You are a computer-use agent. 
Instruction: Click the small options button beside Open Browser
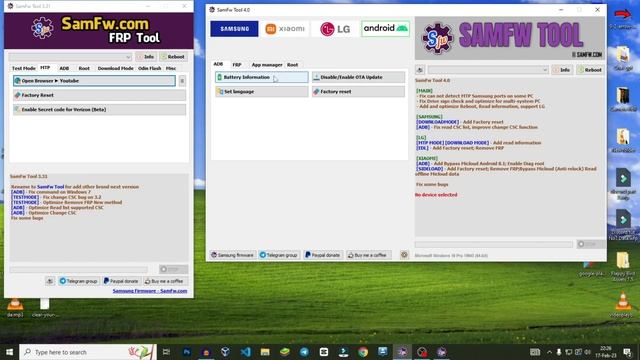(182, 81)
